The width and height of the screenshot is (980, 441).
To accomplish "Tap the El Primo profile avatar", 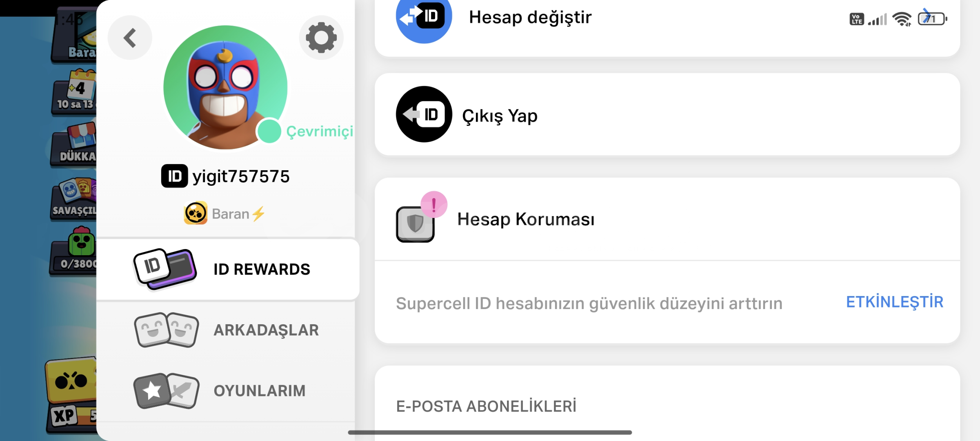I will pyautogui.click(x=225, y=87).
